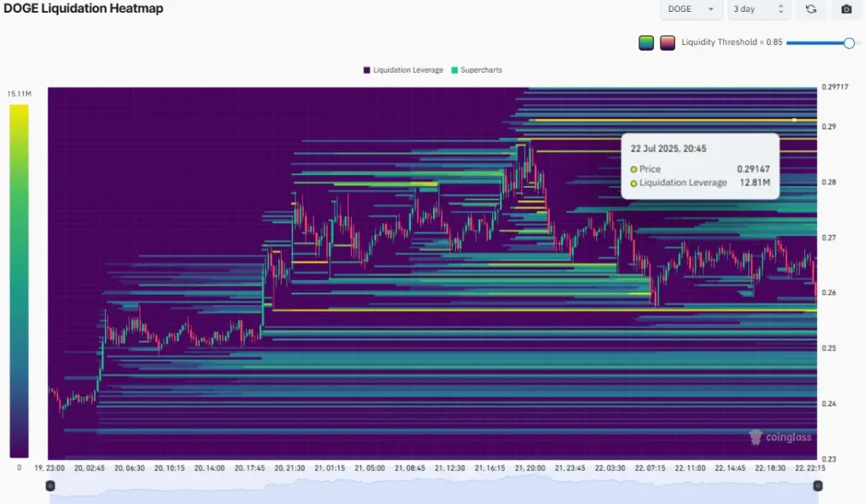Click the yellow Price marker in the tooltip

[x=634, y=169]
